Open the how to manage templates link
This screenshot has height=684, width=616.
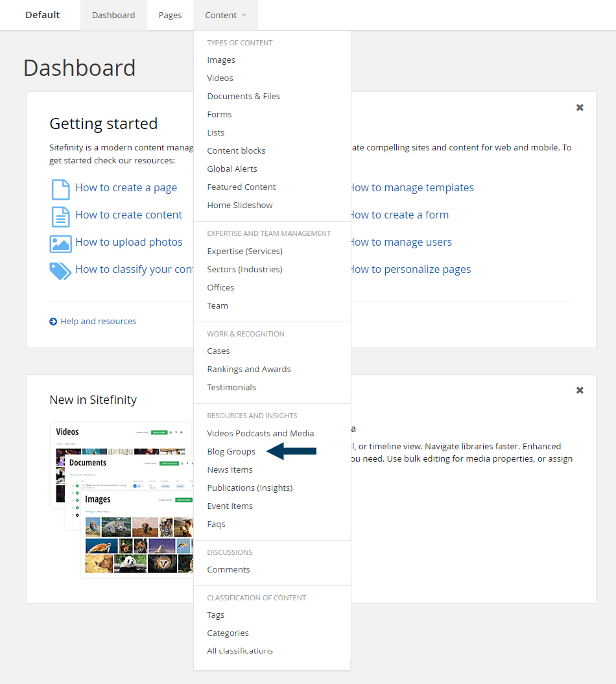412,187
